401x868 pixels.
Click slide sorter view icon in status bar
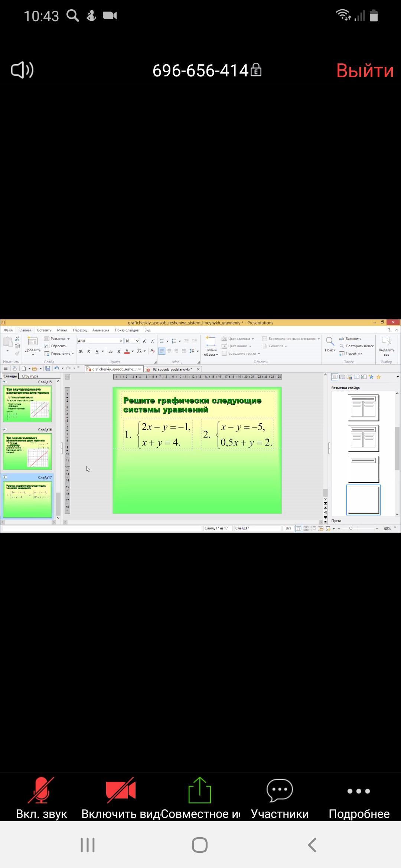[306, 528]
